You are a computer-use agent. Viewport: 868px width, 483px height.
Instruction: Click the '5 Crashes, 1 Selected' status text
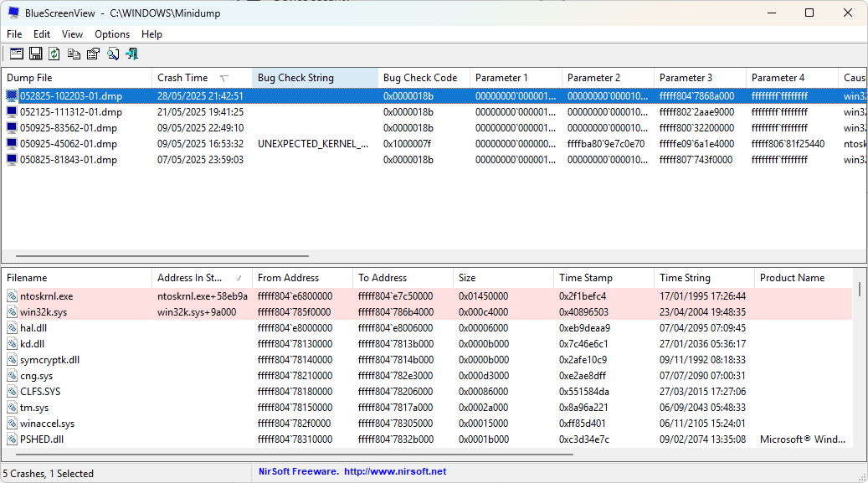[x=49, y=474]
